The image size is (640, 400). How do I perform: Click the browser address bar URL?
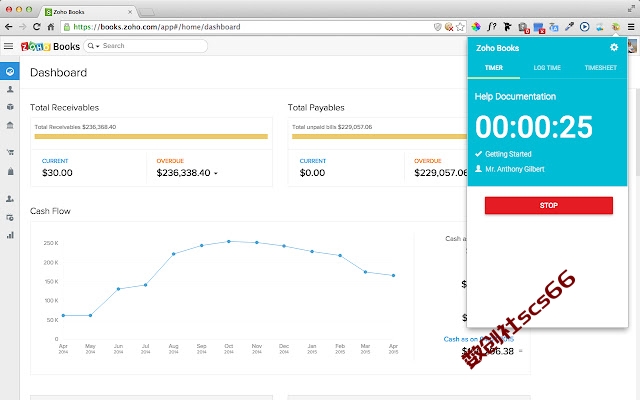coord(157,27)
